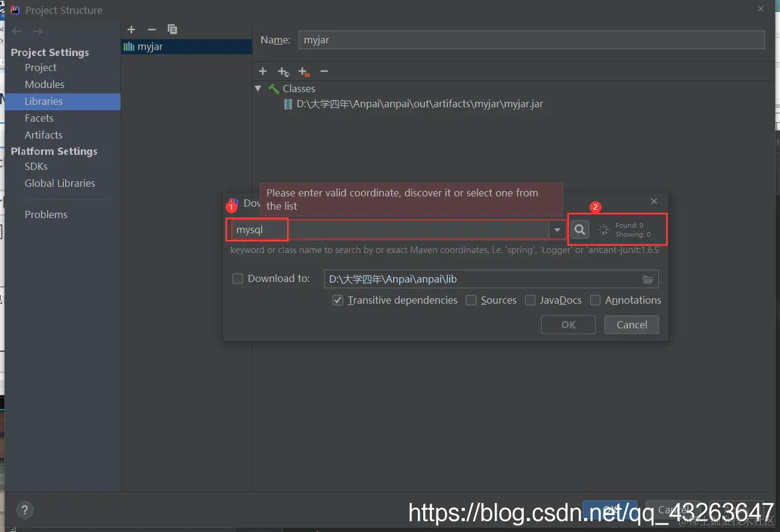Open the mysql coordinate dropdown arrow
This screenshot has width=780, height=532.
point(558,230)
